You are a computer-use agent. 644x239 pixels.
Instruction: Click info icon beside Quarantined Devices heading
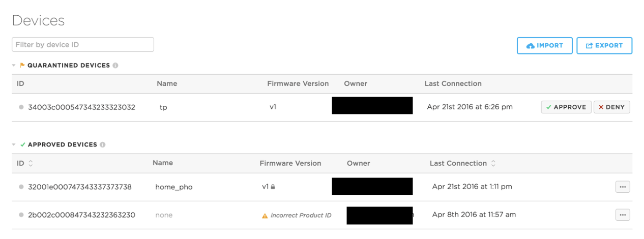point(115,66)
